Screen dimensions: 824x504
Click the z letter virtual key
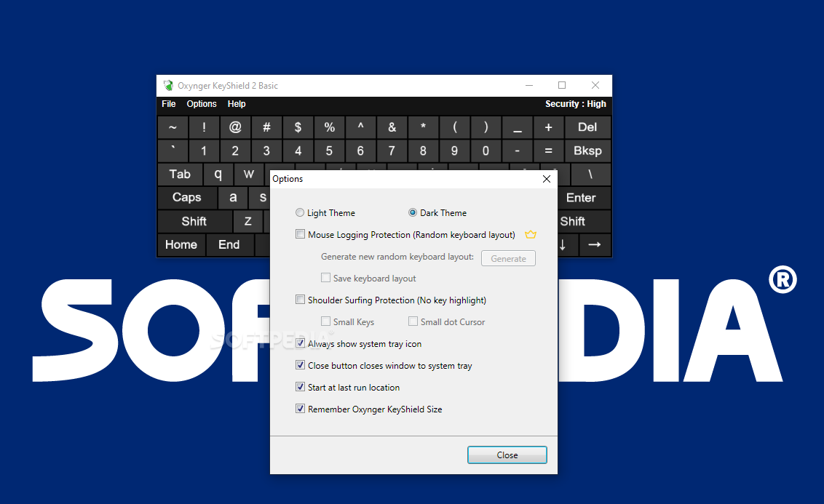248,222
